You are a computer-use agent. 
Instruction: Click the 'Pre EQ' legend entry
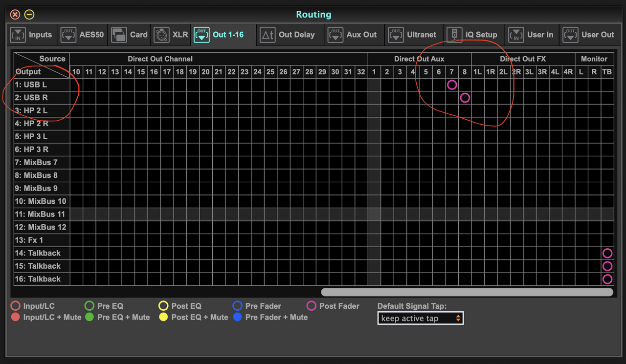104,306
